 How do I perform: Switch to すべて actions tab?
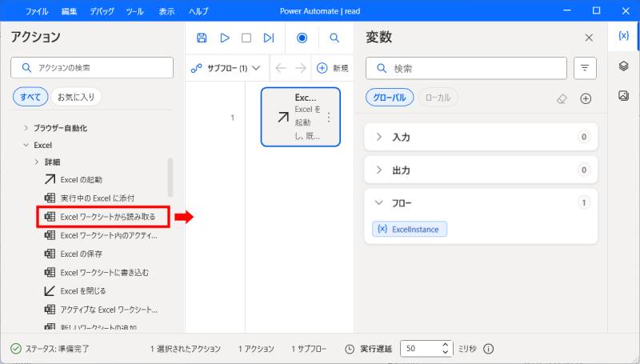coord(30,97)
